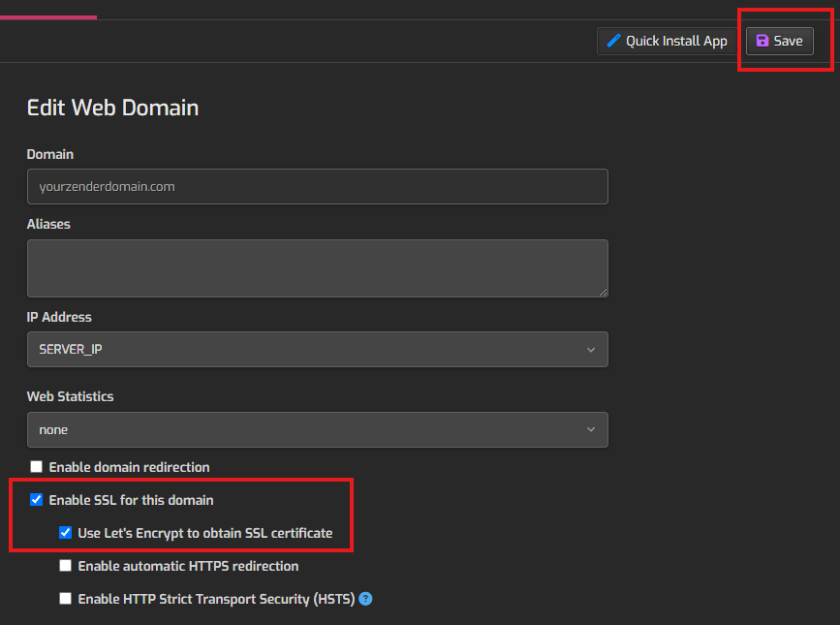Click the chevron arrow in IP Address select
The height and width of the screenshot is (625, 840).
(x=590, y=350)
